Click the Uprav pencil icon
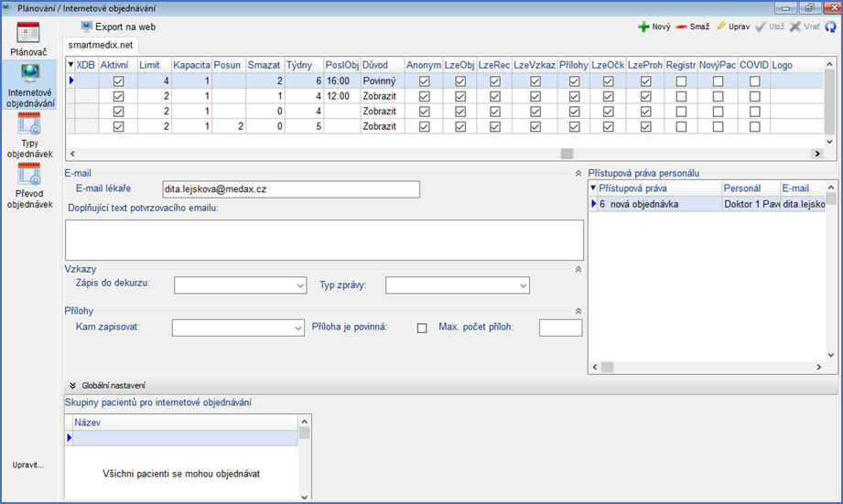Image resolution: width=843 pixels, height=504 pixels. point(722,27)
